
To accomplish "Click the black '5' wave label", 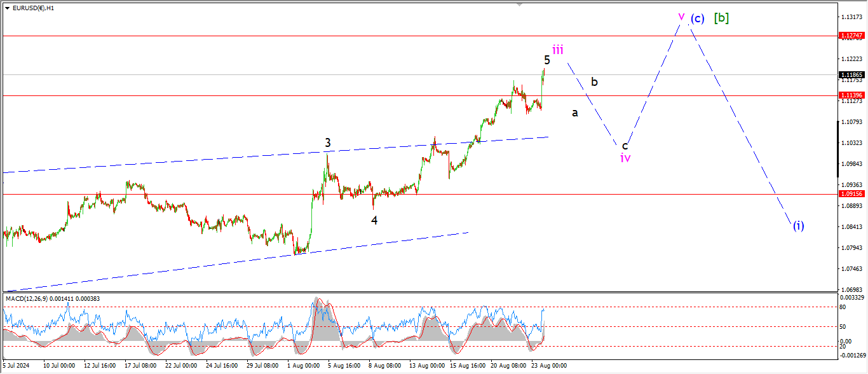I will pos(546,60).
